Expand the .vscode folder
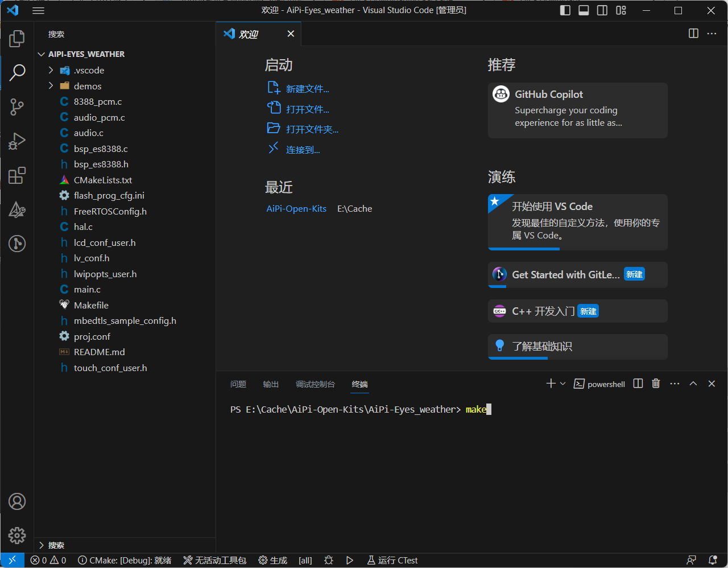This screenshot has width=728, height=568. click(x=125, y=70)
